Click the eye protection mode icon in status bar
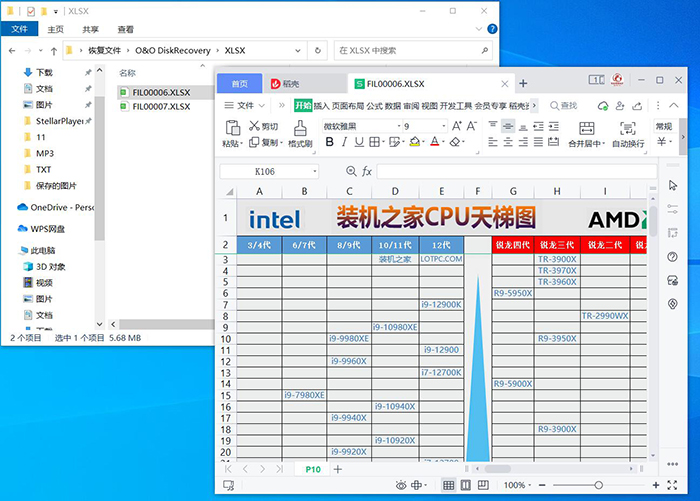Screen dimensions: 700x501 [401, 485]
